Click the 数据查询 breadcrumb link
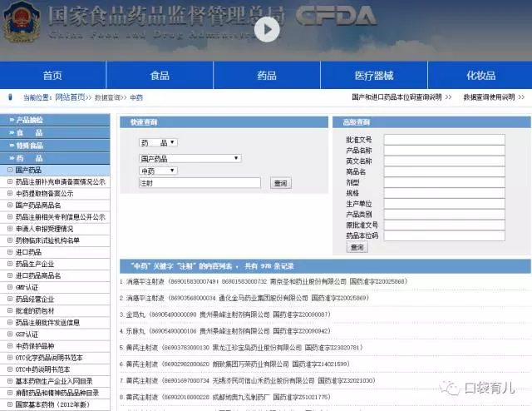Viewport: 532px width, 411px height. click(107, 98)
